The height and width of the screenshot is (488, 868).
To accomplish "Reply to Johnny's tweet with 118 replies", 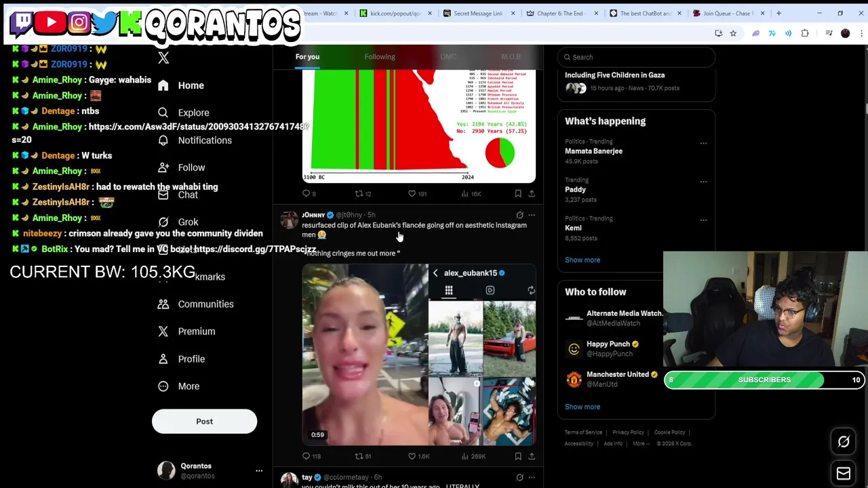I will (x=311, y=457).
